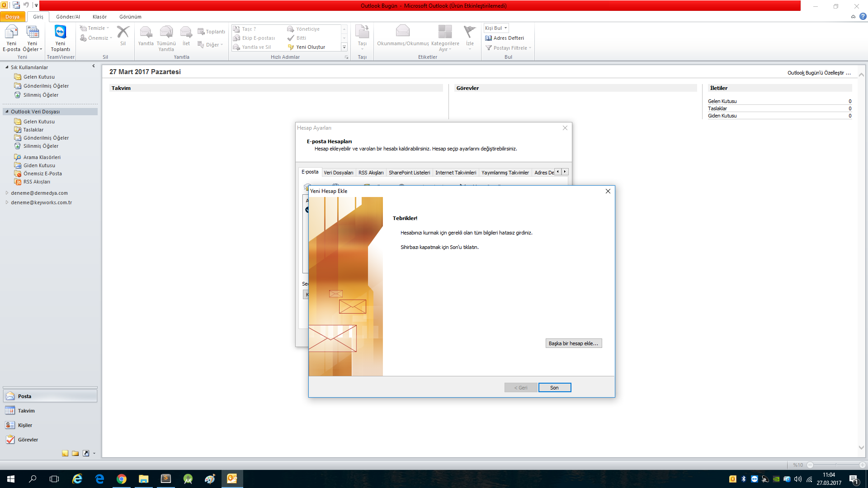
Task: Click the Outlook help icon
Action: [x=863, y=17]
